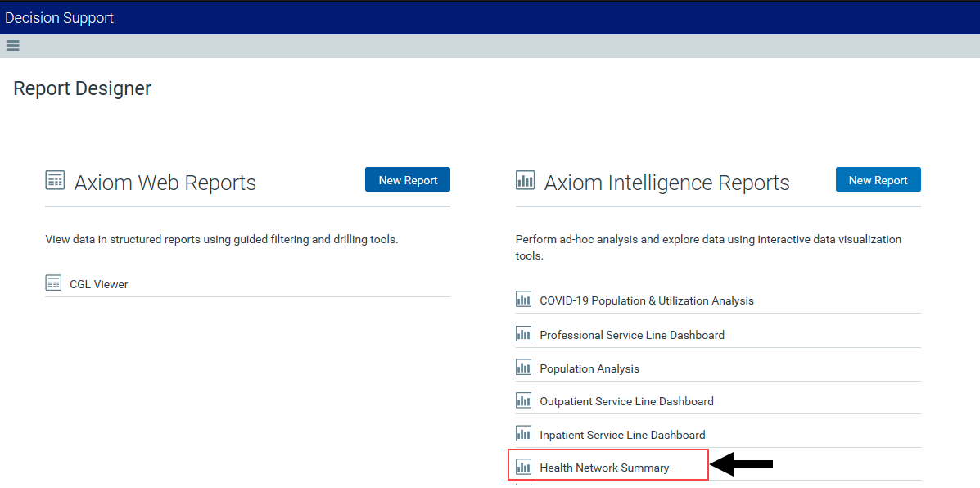The image size is (980, 488).
Task: Open COVID-19 Population & Utilization Analysis report
Action: tap(647, 300)
